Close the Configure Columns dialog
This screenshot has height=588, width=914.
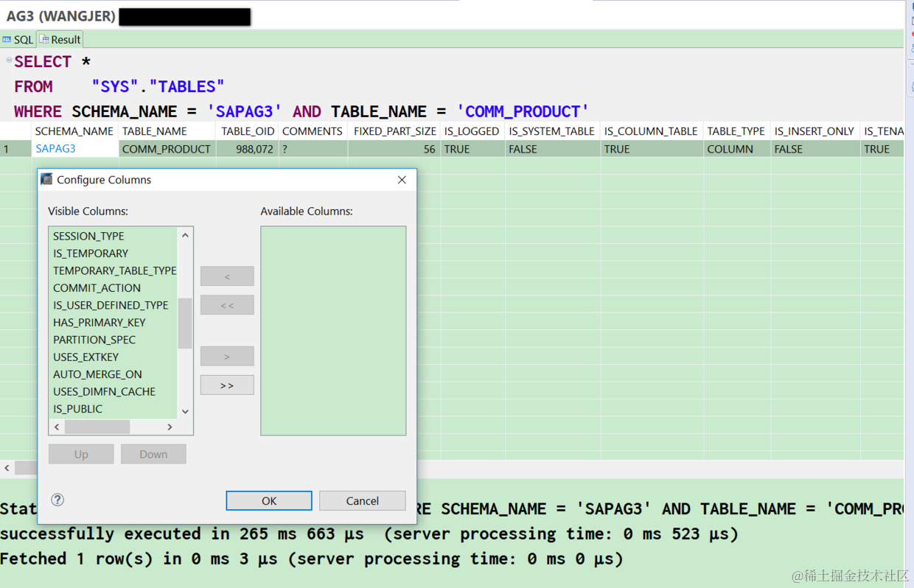point(402,180)
